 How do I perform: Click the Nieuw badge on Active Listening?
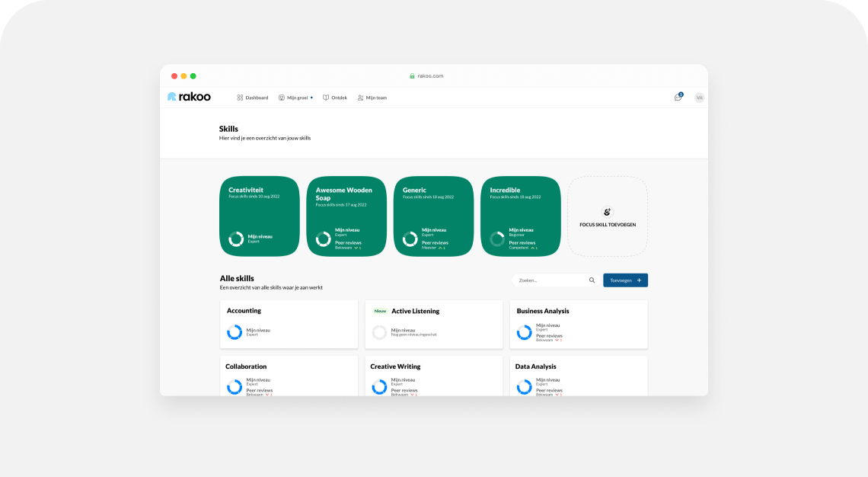point(378,312)
